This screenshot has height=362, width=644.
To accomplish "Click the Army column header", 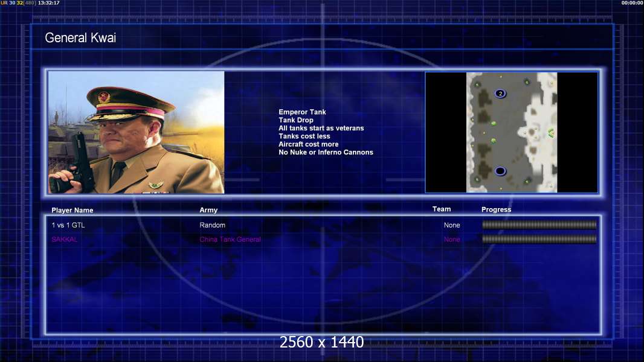I will tap(208, 210).
